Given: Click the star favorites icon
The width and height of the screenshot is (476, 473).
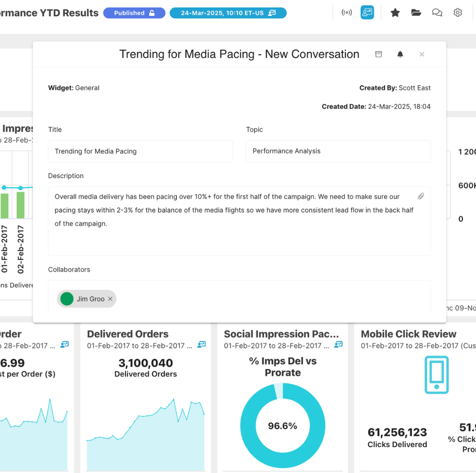Looking at the screenshot, I should coord(395,13).
